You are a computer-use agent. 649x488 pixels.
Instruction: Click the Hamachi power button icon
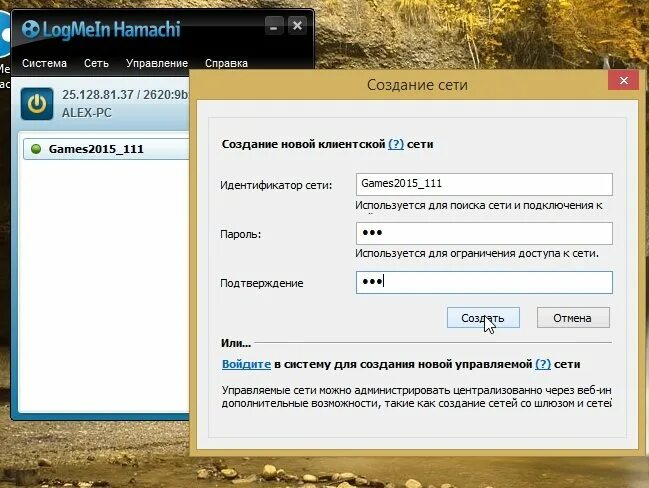pos(37,103)
